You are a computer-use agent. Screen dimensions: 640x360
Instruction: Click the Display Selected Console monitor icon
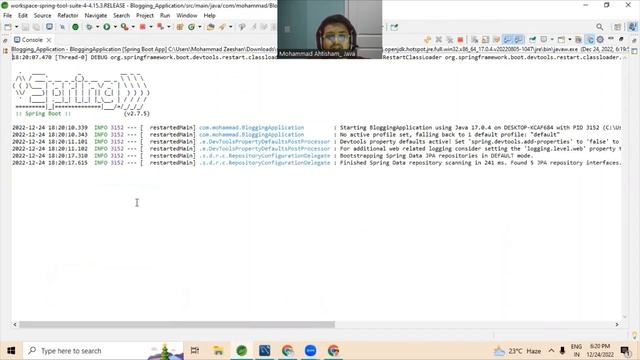tap(544, 40)
